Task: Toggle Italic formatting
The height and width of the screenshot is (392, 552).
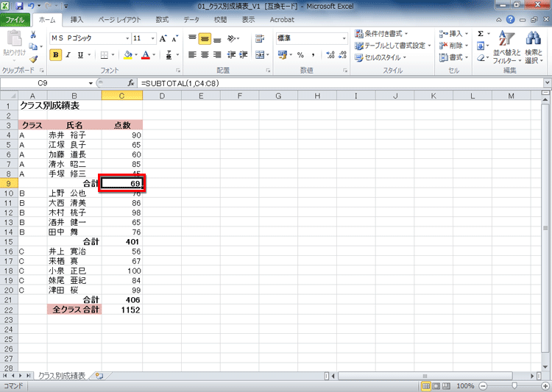Action: tap(68, 55)
